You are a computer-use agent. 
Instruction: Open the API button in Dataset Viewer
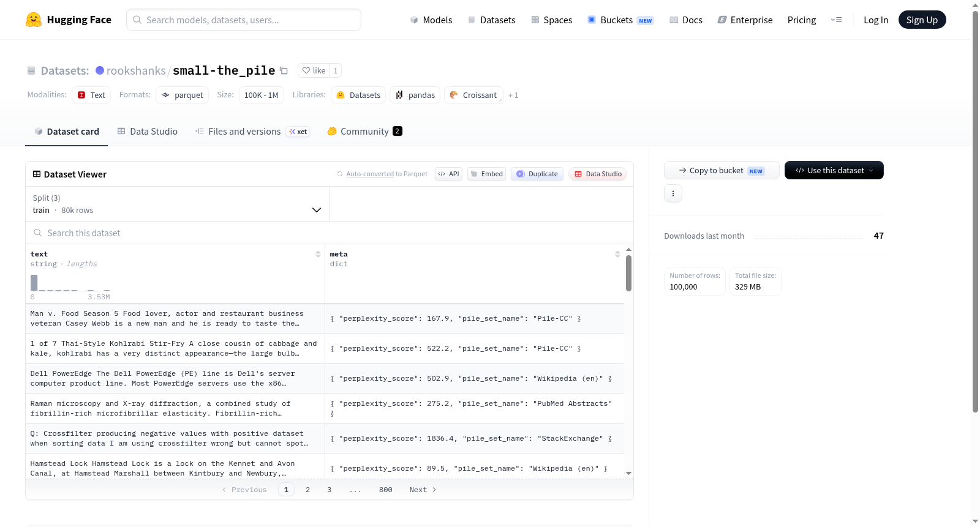tap(448, 174)
